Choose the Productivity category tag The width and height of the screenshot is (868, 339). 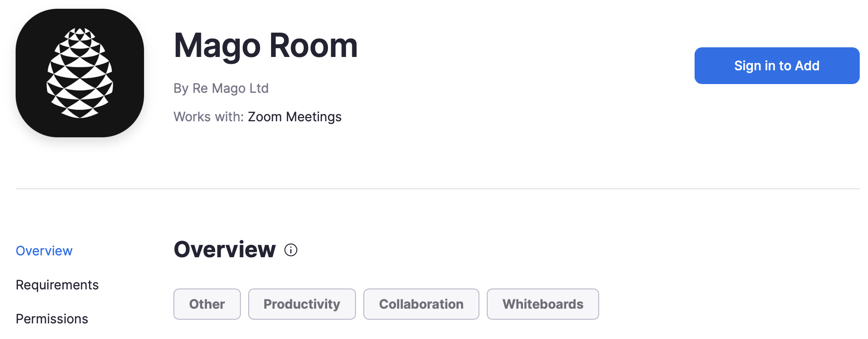(x=302, y=304)
